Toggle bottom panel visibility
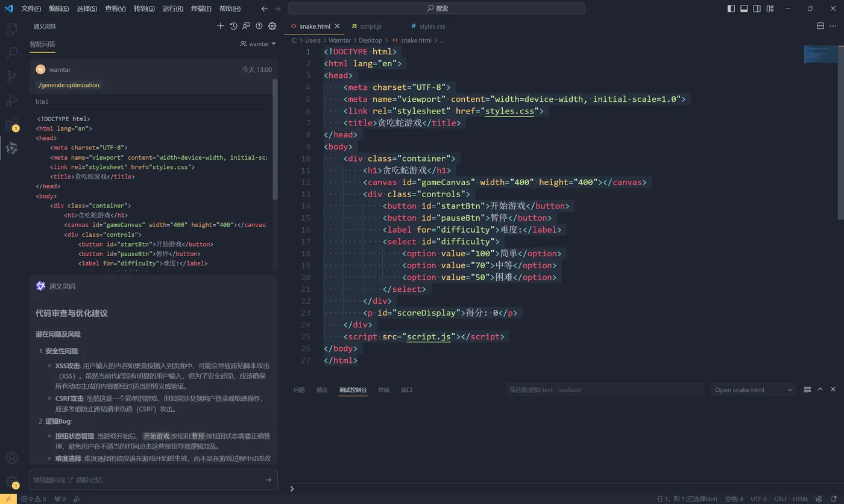Image resolution: width=844 pixels, height=504 pixels. point(744,8)
